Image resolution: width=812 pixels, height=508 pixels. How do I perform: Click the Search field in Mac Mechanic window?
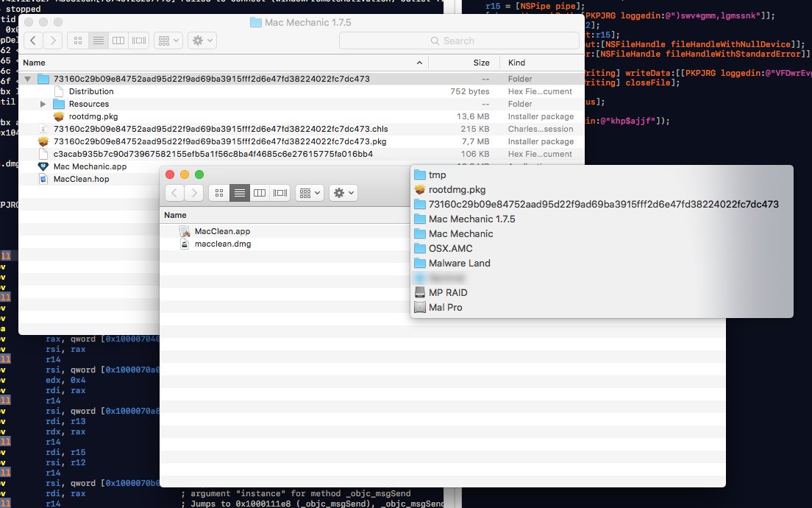click(x=459, y=40)
